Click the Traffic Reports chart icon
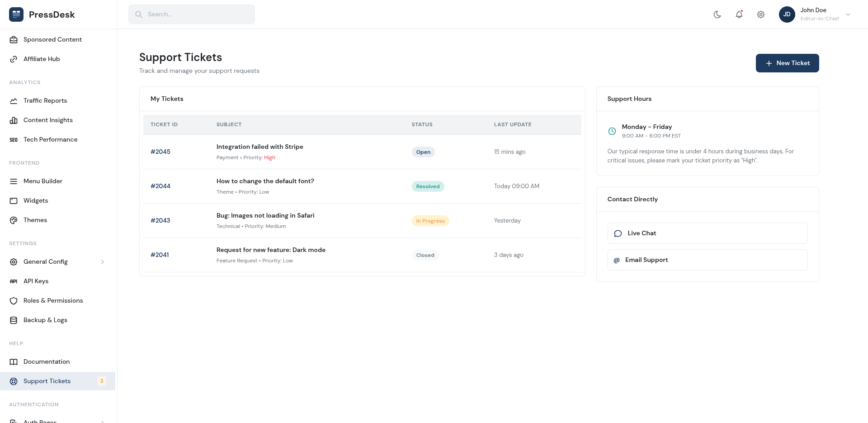The width and height of the screenshot is (868, 423). click(x=14, y=101)
